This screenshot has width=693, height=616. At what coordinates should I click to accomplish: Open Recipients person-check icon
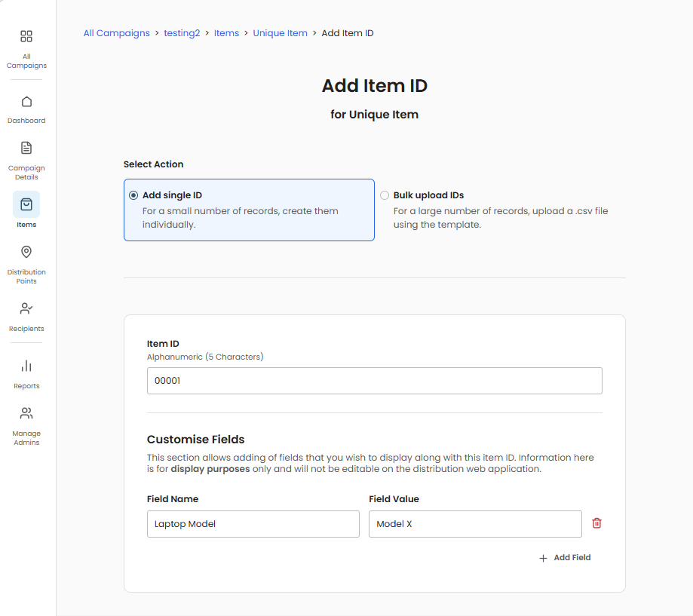[x=26, y=308]
